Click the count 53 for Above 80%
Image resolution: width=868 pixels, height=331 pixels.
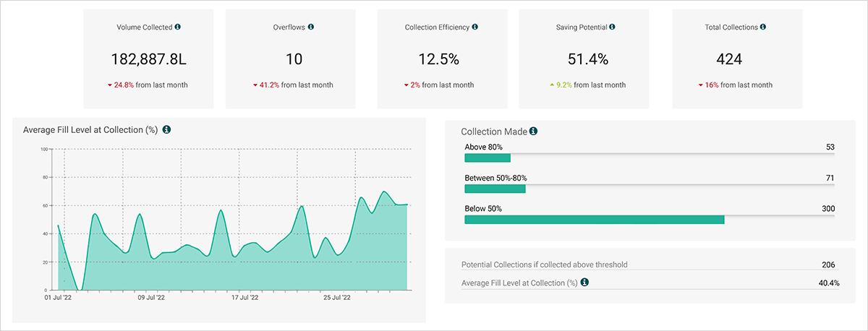pos(830,147)
